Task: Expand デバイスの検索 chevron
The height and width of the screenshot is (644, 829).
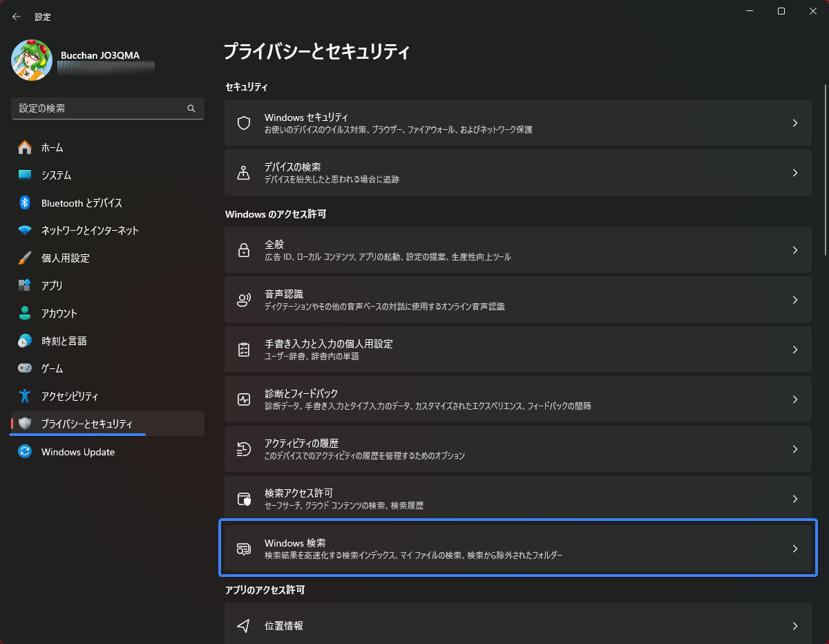Action: [795, 173]
